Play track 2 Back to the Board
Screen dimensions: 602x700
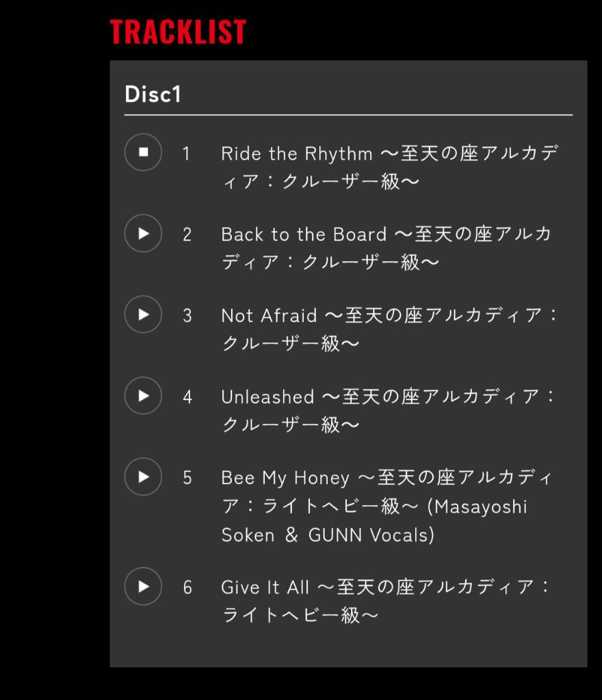[x=143, y=234]
